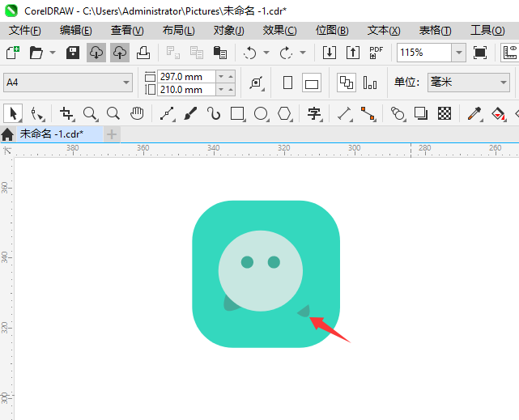Create a new document icon
The height and width of the screenshot is (420, 519).
[13, 53]
